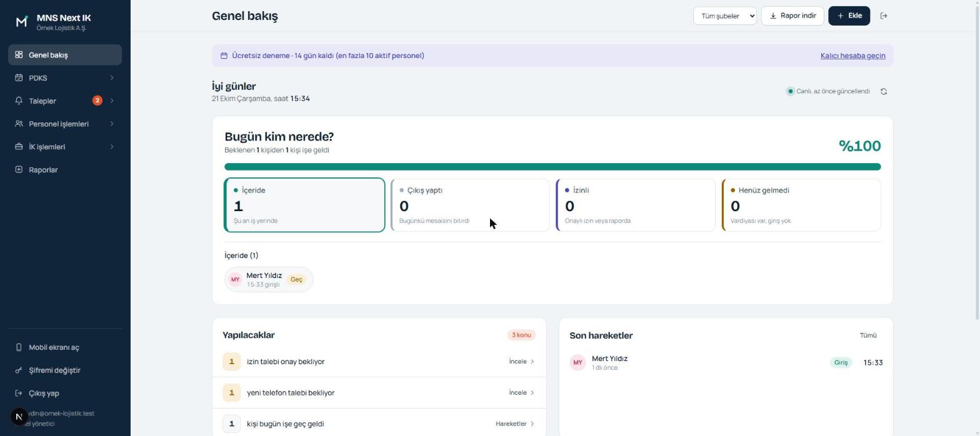Click the MY avatar in Son hareketler
Image resolution: width=980 pixels, height=436 pixels.
(x=577, y=362)
